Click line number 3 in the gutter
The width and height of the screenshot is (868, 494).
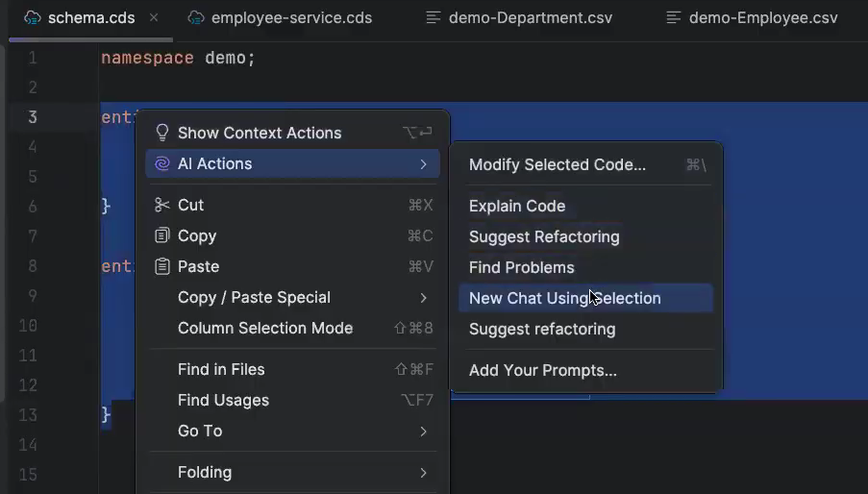[x=33, y=117]
